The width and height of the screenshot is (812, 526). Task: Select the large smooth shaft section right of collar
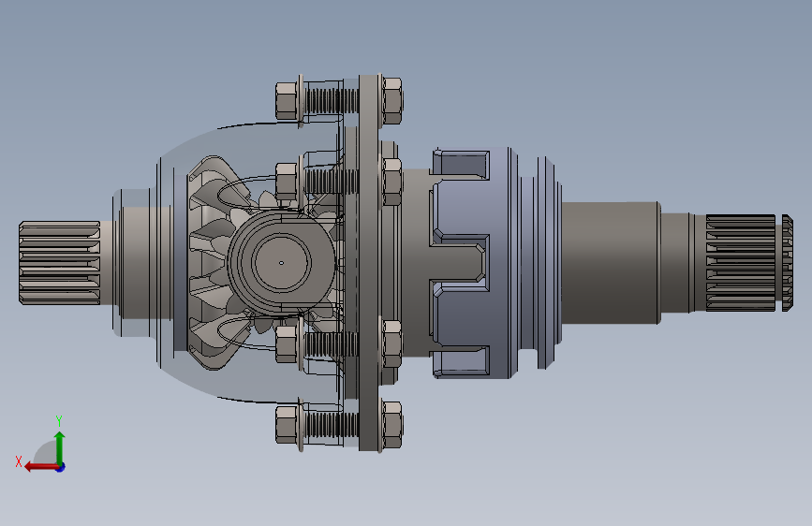pos(611,263)
